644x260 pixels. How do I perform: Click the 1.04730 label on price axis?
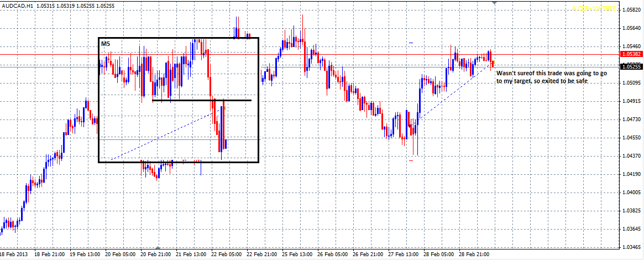click(x=631, y=119)
